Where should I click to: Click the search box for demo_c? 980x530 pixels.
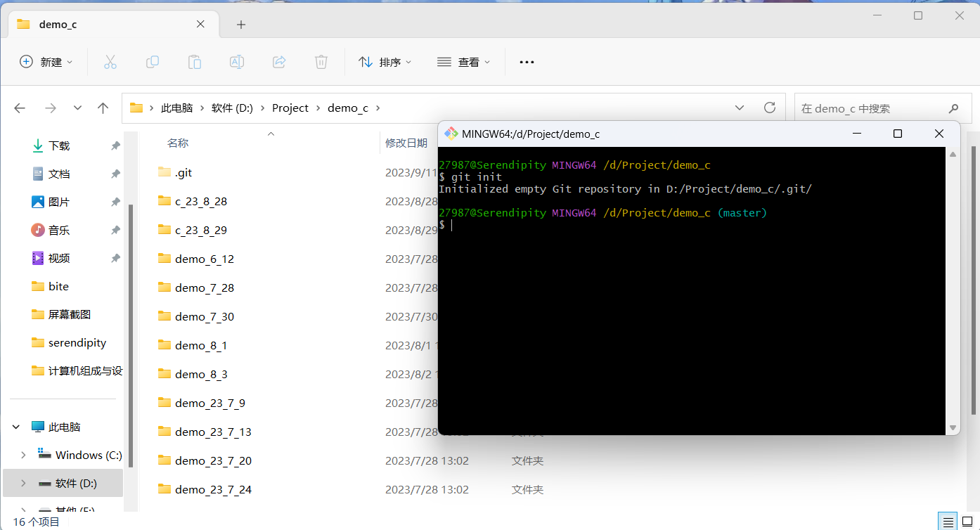point(872,108)
